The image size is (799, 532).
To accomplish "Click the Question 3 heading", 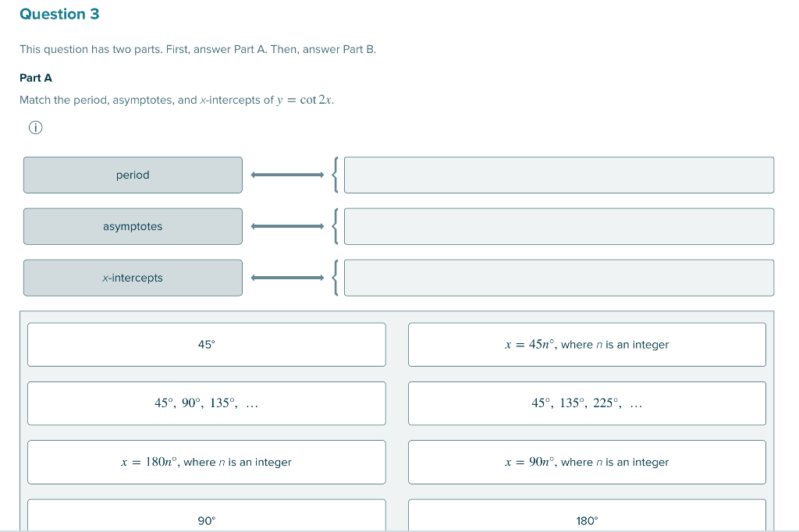I will tap(59, 14).
